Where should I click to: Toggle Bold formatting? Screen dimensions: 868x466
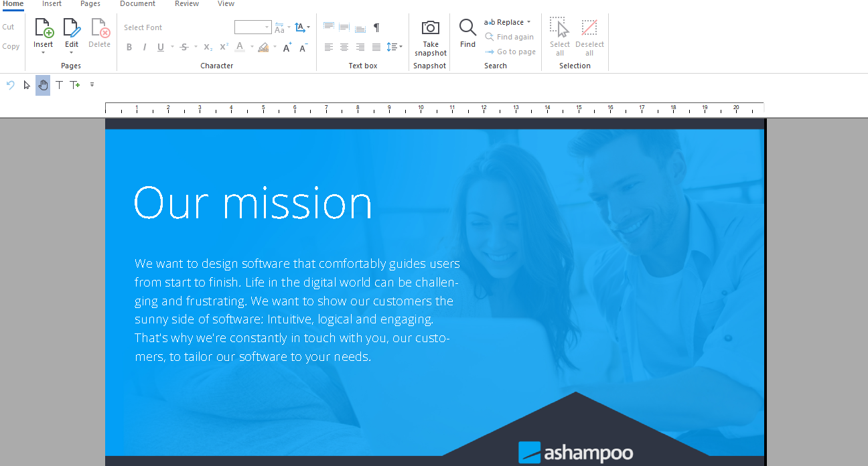pyautogui.click(x=129, y=48)
